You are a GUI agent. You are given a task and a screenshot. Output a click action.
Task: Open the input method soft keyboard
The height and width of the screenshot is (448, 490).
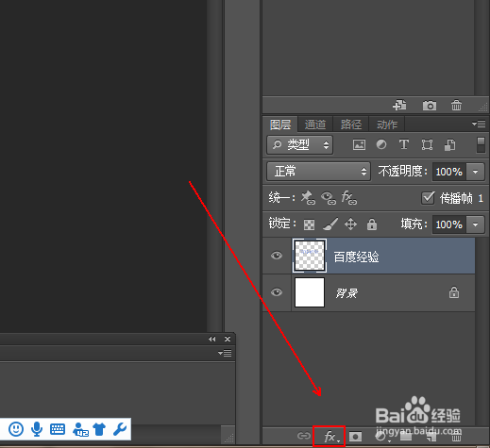coord(58,429)
